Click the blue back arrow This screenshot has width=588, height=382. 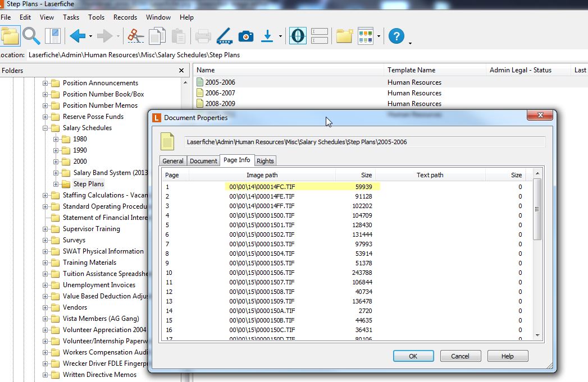click(78, 36)
